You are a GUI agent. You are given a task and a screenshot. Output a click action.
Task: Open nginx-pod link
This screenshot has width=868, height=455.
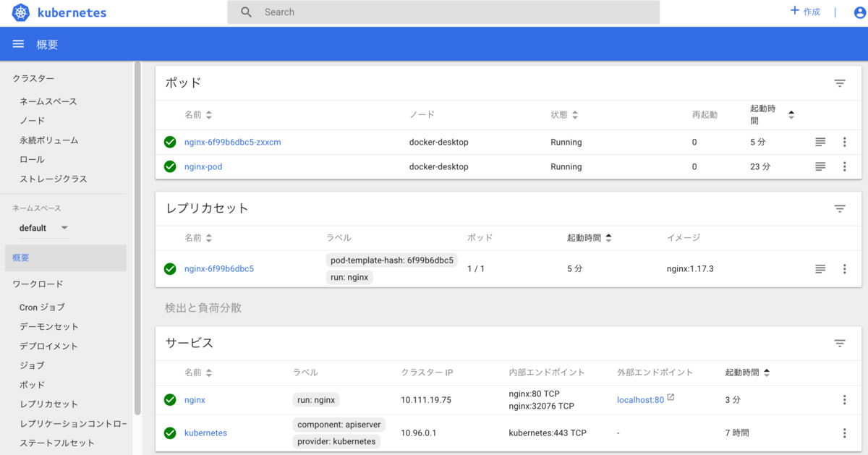pos(203,166)
